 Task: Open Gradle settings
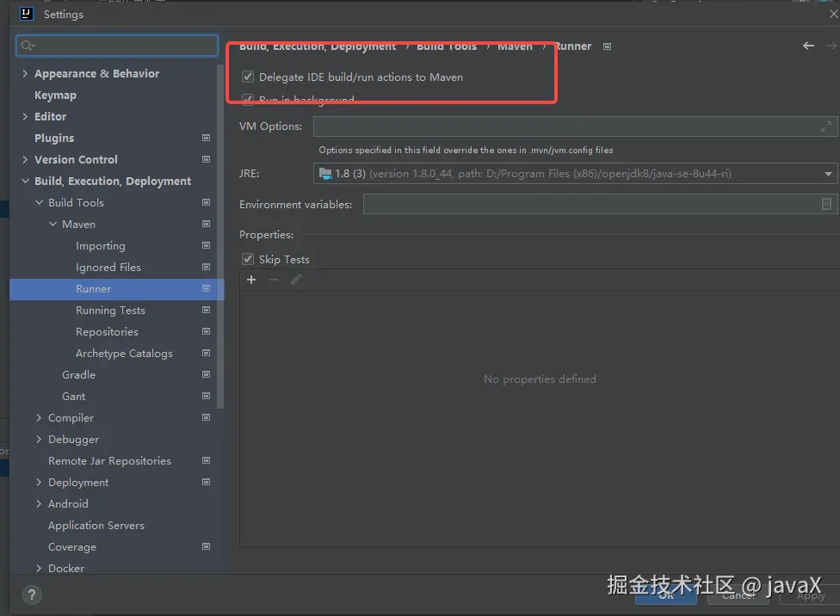click(x=78, y=374)
